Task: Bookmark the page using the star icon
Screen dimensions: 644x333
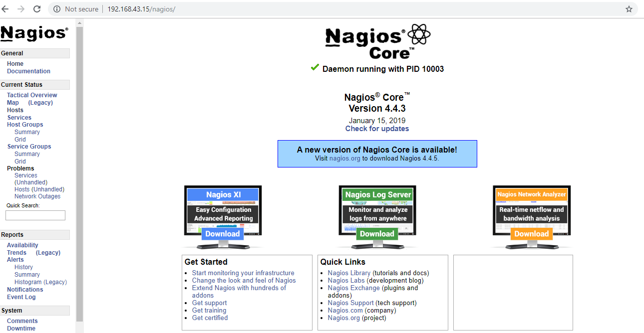Action: click(x=629, y=8)
